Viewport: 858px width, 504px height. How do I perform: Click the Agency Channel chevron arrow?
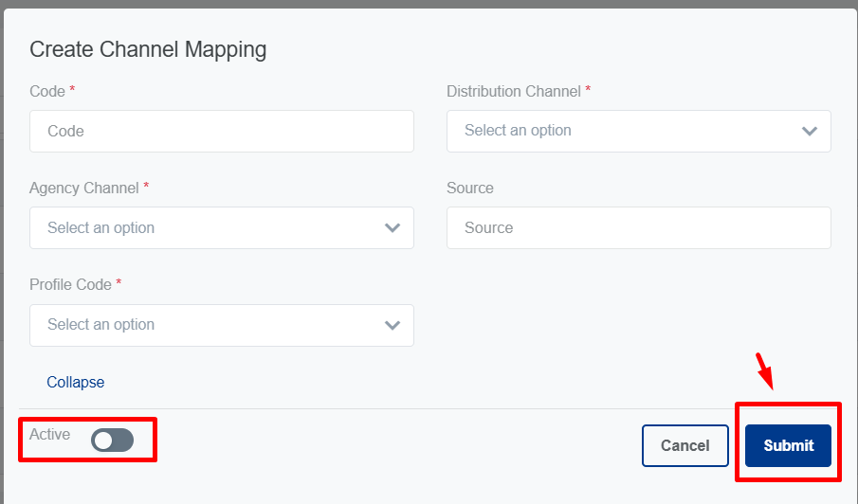tap(392, 228)
